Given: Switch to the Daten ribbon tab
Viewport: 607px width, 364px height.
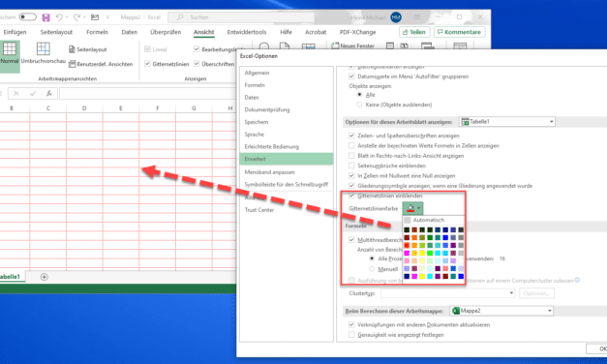Looking at the screenshot, I should pos(130,32).
